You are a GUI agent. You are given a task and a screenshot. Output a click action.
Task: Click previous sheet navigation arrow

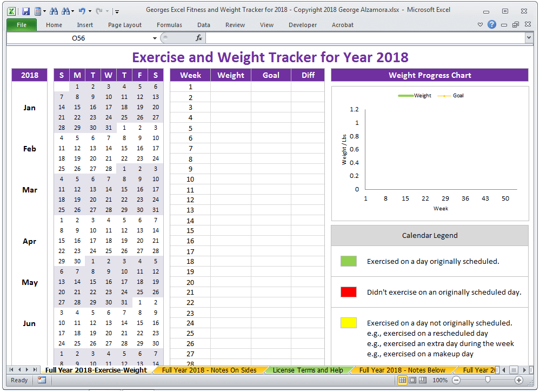pos(19,370)
